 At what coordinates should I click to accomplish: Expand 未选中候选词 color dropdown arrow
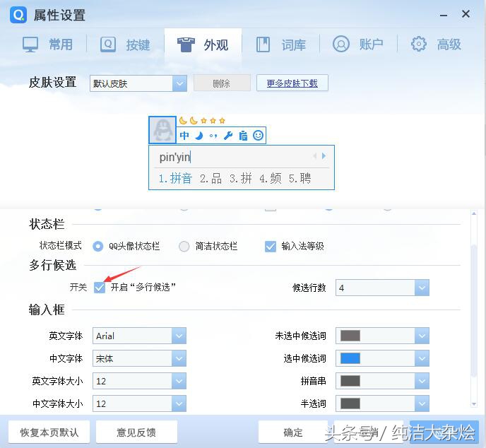tap(422, 336)
